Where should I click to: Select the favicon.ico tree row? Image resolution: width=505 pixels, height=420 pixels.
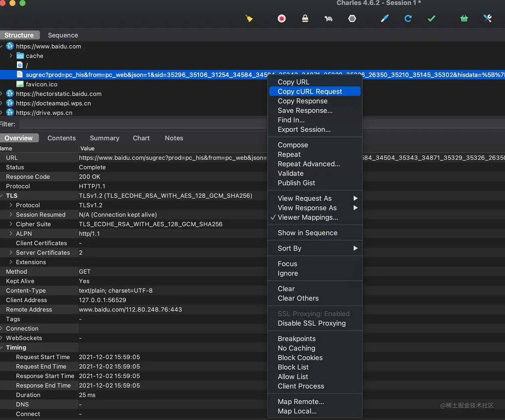point(252,84)
